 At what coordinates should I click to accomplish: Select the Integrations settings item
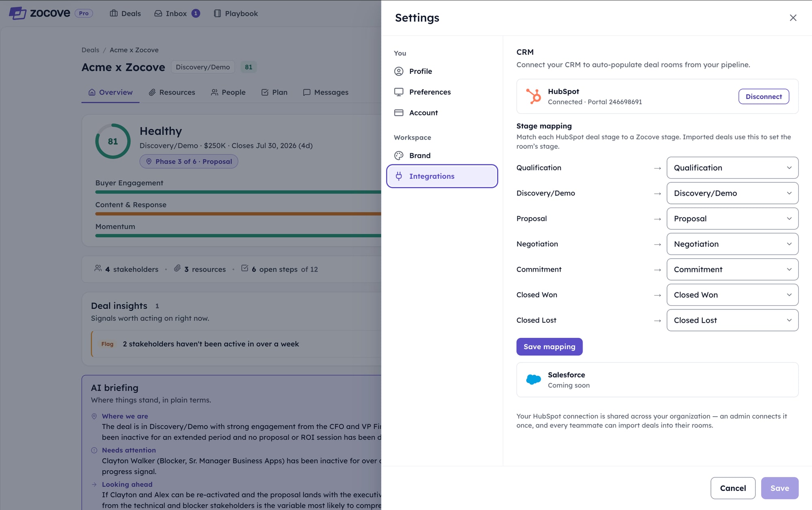[442, 176]
